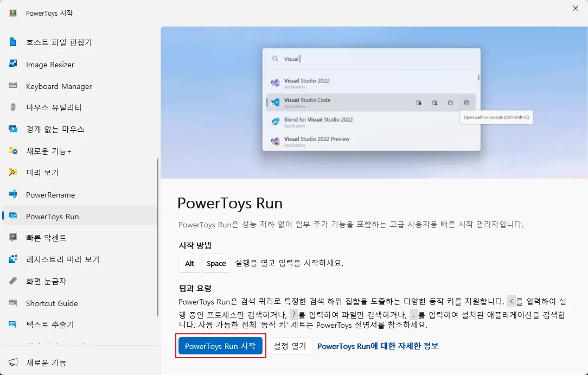Image resolution: width=588 pixels, height=375 pixels.
Task: Click the 마우스 유틸리티 mouse icon
Action: pos(13,107)
